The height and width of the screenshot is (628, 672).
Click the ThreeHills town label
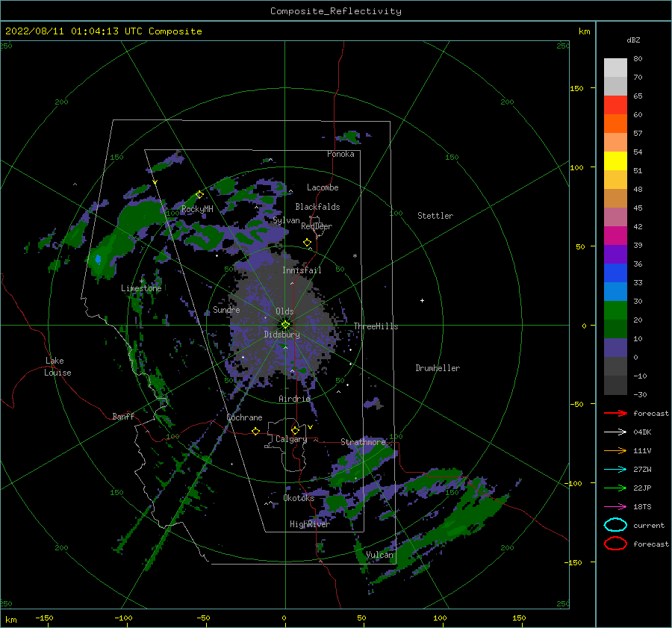pos(376,326)
